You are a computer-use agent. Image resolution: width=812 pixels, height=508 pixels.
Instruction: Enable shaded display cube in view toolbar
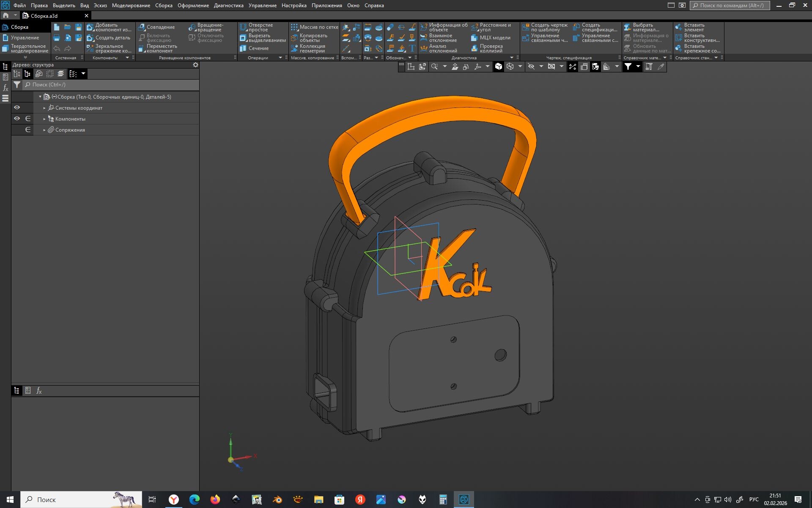[499, 66]
